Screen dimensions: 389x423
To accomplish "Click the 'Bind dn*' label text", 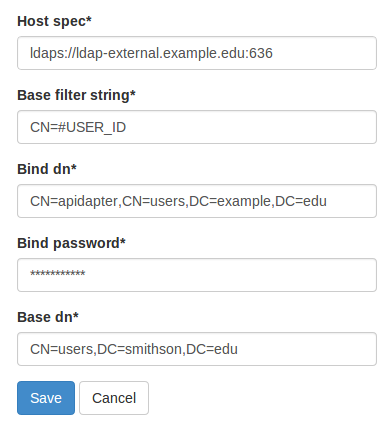I will coord(47,169).
